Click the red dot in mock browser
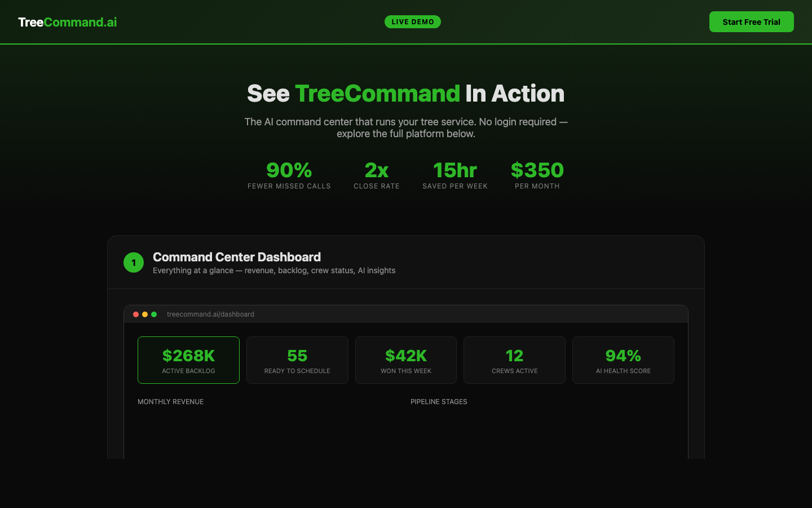The image size is (812, 508). [x=136, y=314]
